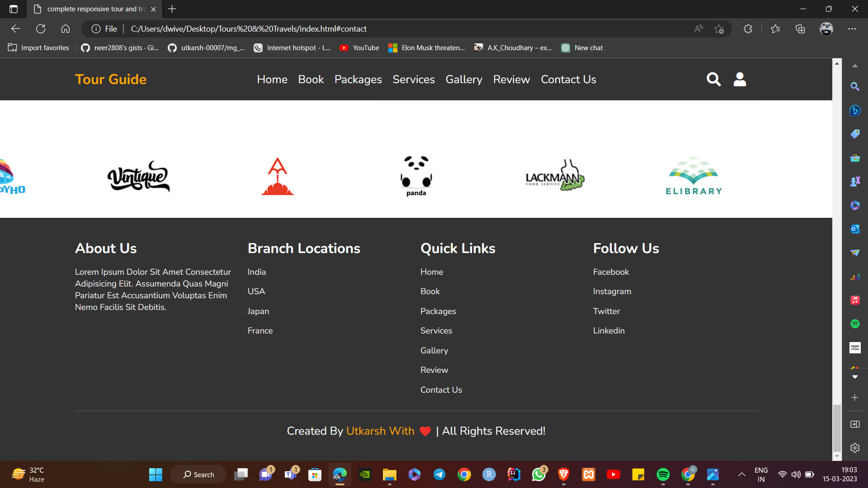Add this page to favorites star
Image resolution: width=868 pixels, height=488 pixels.
[719, 29]
